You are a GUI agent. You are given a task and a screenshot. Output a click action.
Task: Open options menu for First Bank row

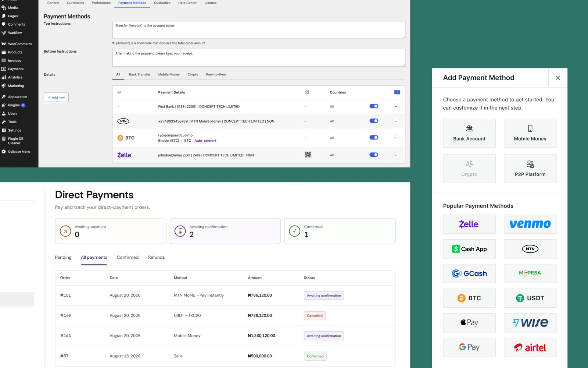point(397,107)
